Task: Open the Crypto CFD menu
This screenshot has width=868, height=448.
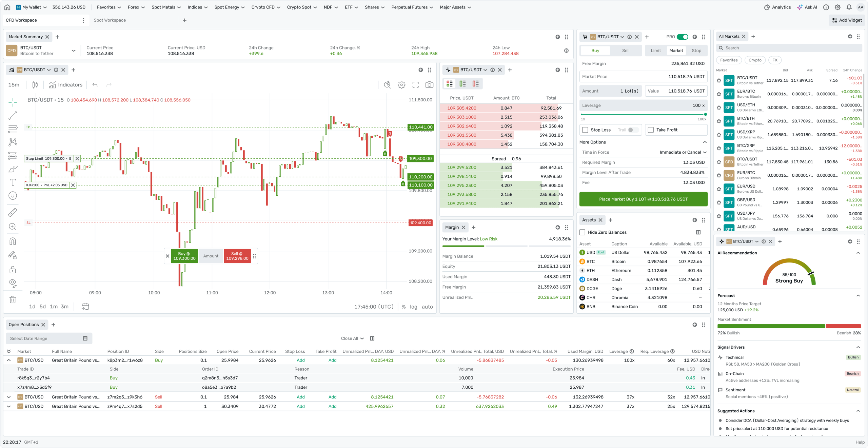Action: point(266,7)
